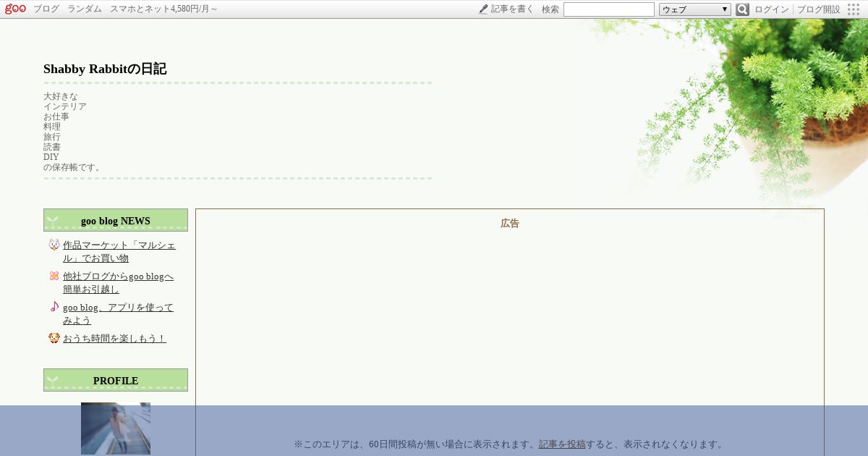Click the PROFILE section header

pyautogui.click(x=116, y=381)
